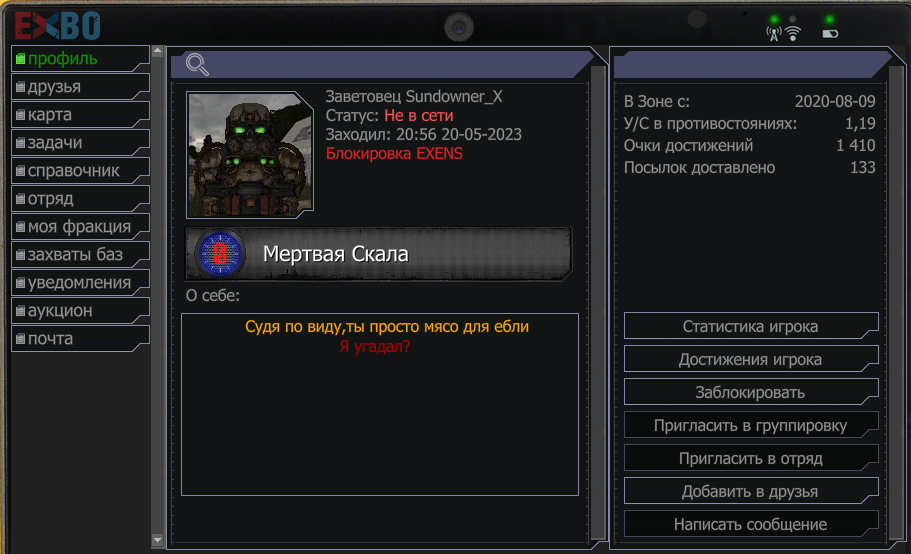The image size is (911, 554).
Task: Open the друзья menu section
Action: pyautogui.click(x=81, y=87)
